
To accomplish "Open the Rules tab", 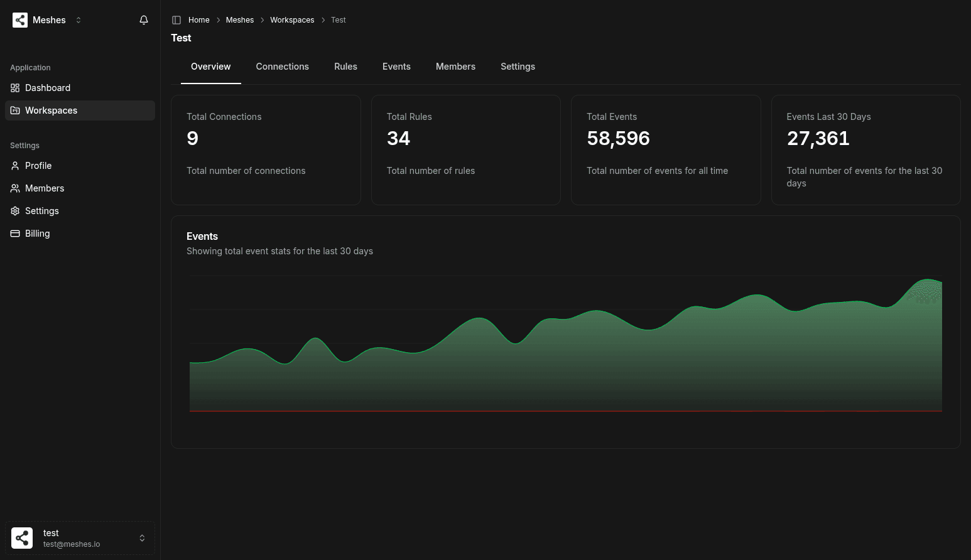I will (x=345, y=67).
